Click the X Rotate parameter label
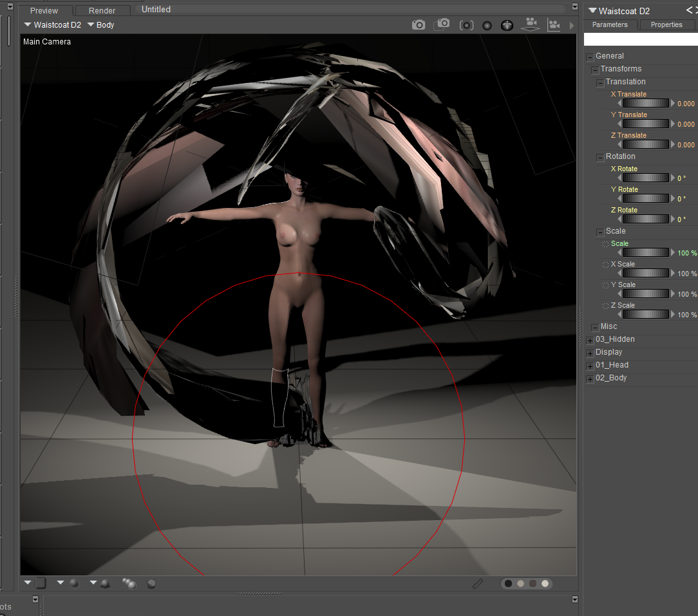 [x=624, y=169]
